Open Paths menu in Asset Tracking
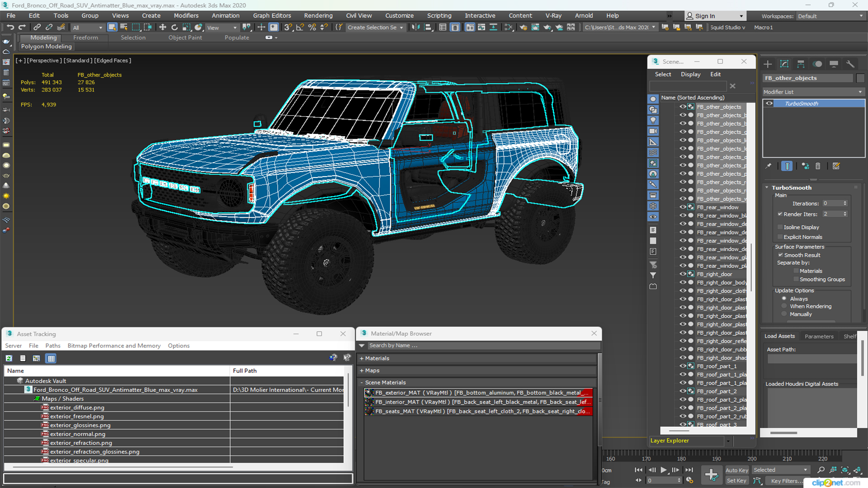The image size is (868, 488). pyautogui.click(x=52, y=346)
